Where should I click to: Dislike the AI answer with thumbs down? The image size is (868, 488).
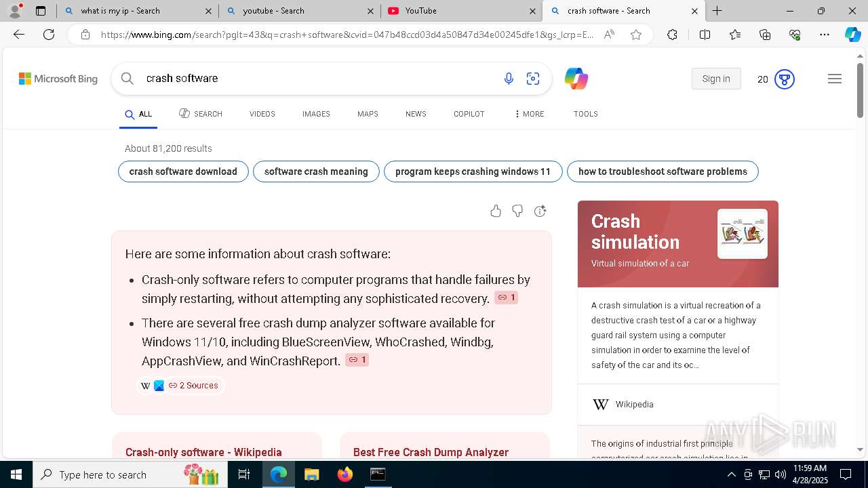tap(517, 211)
